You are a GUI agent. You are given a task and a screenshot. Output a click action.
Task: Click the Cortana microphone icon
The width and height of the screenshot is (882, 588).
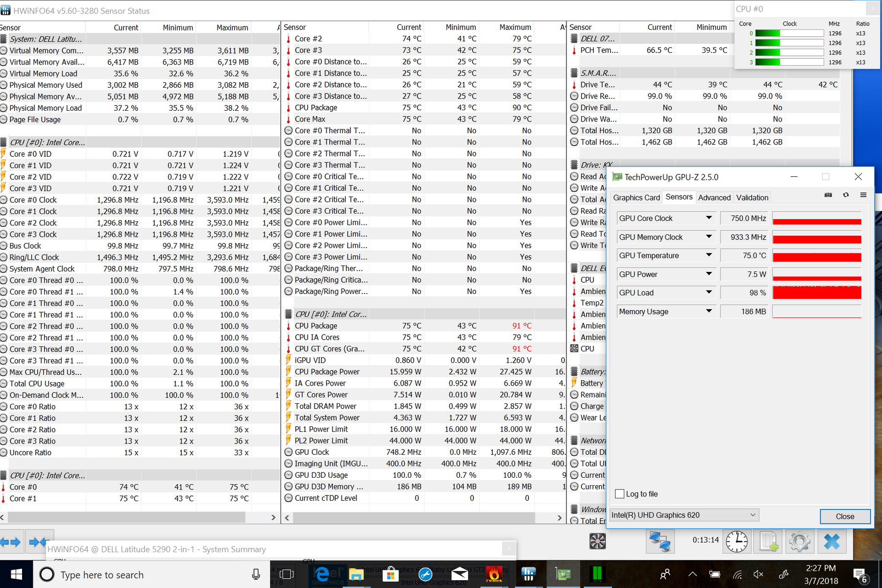pyautogui.click(x=256, y=574)
